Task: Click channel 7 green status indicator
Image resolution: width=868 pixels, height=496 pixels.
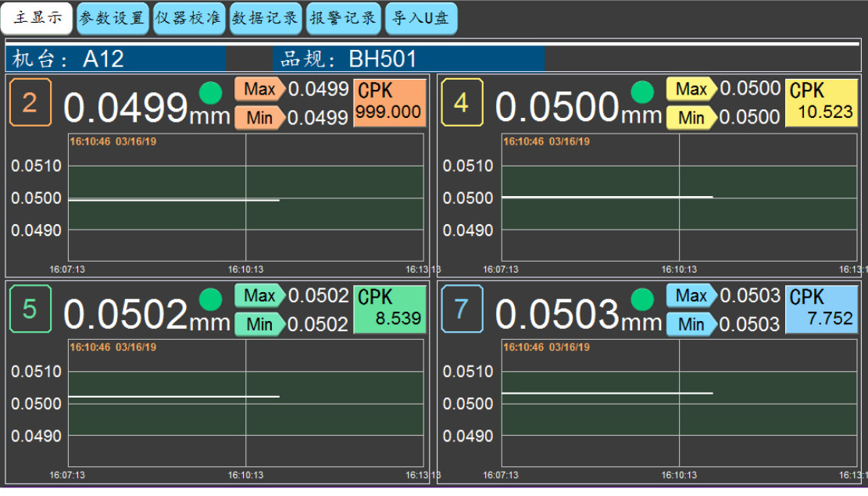Action: point(642,299)
